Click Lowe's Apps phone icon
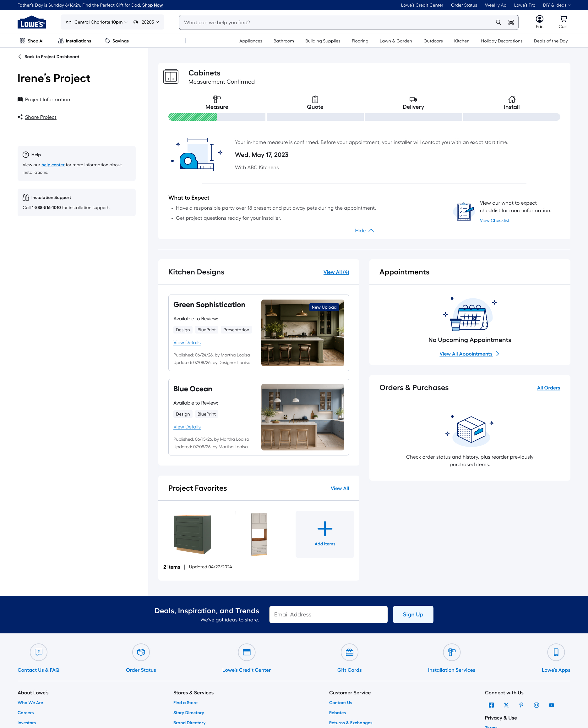Image resolution: width=588 pixels, height=728 pixels. [556, 652]
